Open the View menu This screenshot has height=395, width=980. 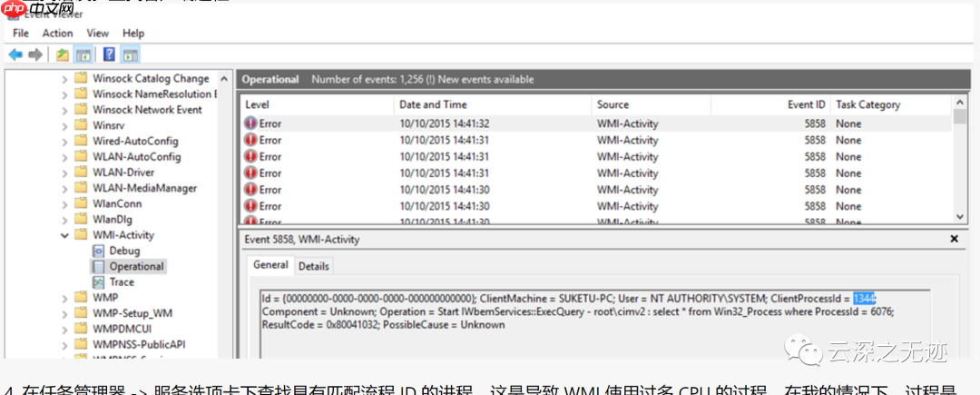[x=97, y=33]
